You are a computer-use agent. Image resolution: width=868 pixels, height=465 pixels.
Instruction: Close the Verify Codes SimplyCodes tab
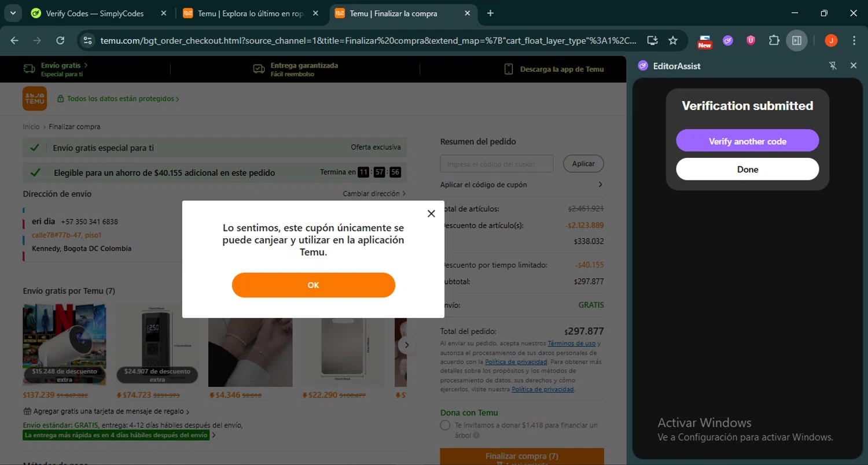tap(163, 13)
